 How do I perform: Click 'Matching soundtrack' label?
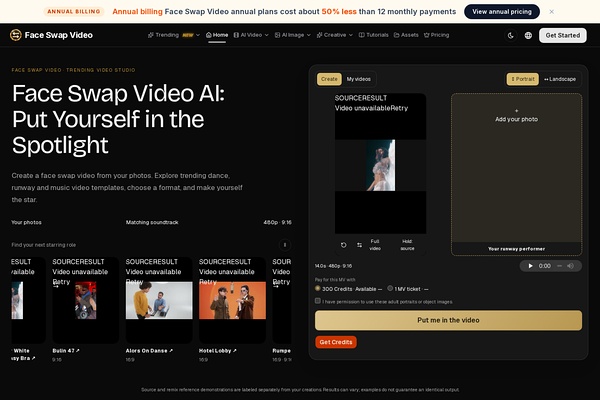[152, 222]
